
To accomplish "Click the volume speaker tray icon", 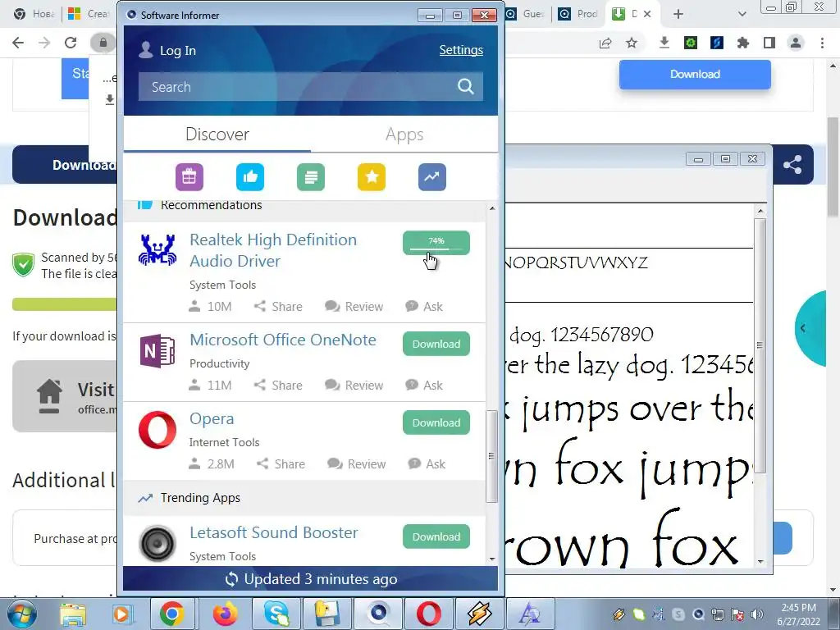I will point(757,614).
